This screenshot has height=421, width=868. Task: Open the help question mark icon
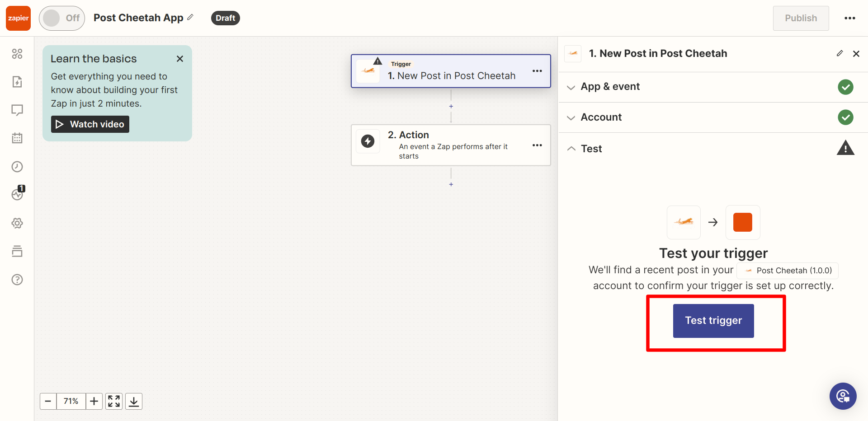[x=17, y=280]
